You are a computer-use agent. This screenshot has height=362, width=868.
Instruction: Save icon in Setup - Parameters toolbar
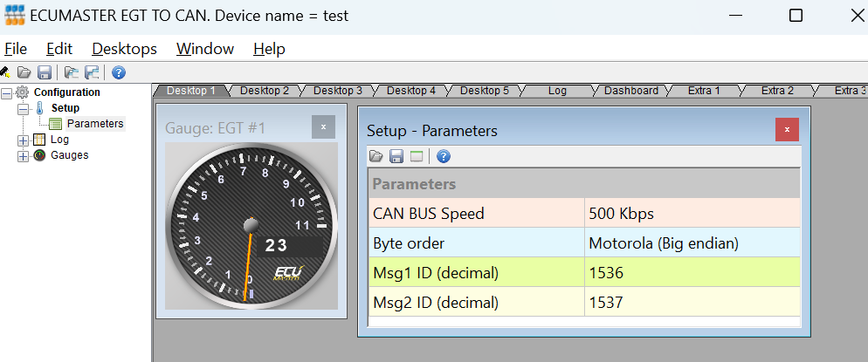point(396,157)
